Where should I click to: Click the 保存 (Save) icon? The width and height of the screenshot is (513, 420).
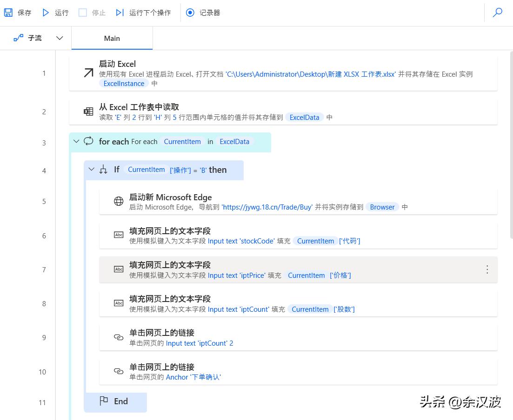[x=7, y=12]
